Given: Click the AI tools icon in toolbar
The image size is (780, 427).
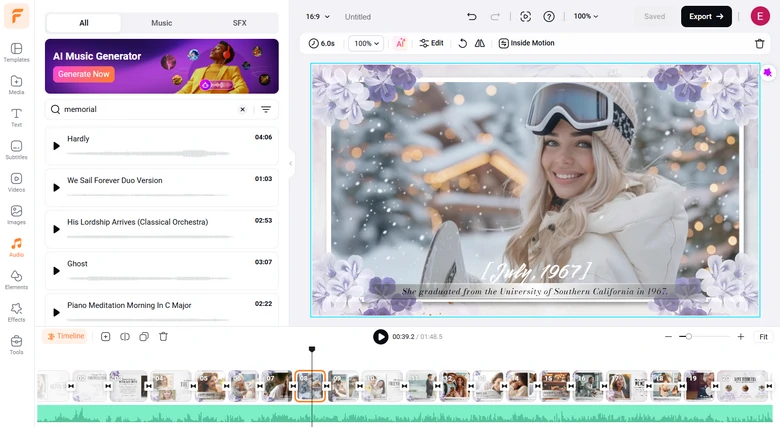Looking at the screenshot, I should tap(400, 43).
